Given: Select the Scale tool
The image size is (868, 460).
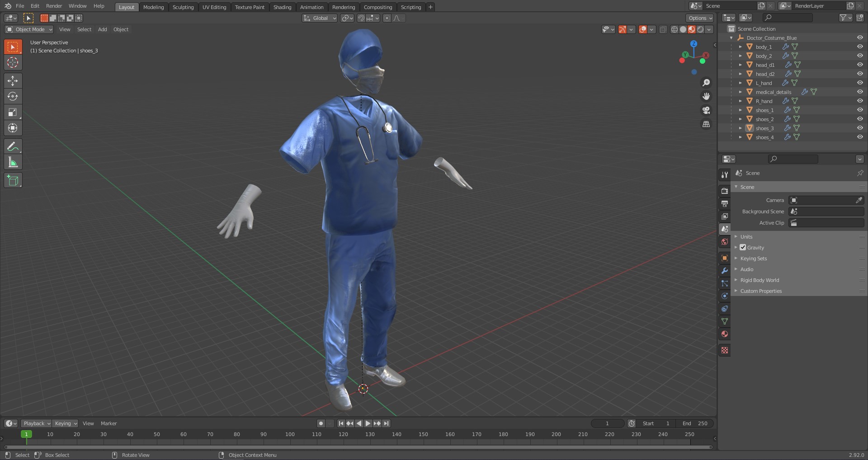Looking at the screenshot, I should tap(13, 113).
